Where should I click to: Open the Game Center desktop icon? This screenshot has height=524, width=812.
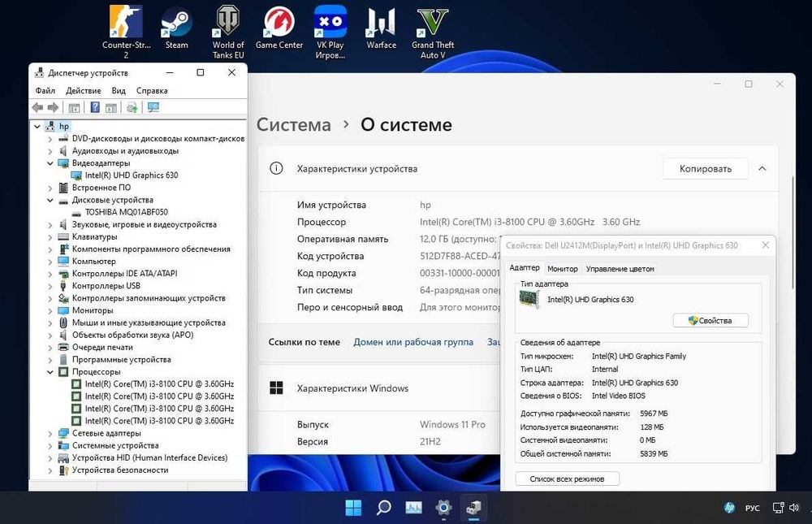[279, 28]
